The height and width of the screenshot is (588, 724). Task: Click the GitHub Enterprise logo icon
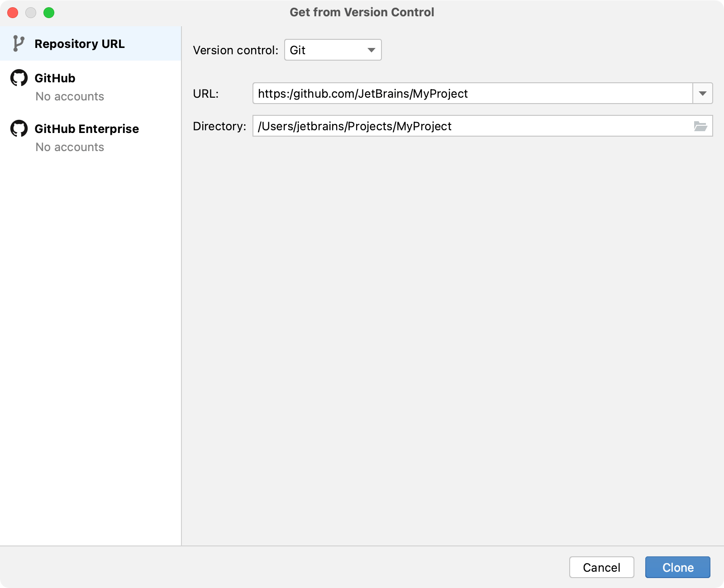coord(18,128)
